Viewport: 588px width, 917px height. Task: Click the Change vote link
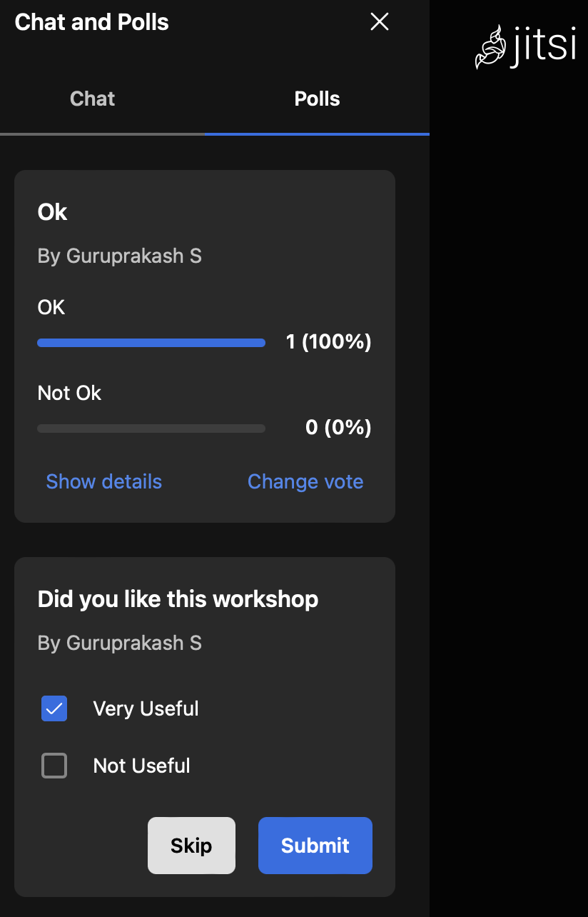[x=305, y=482]
